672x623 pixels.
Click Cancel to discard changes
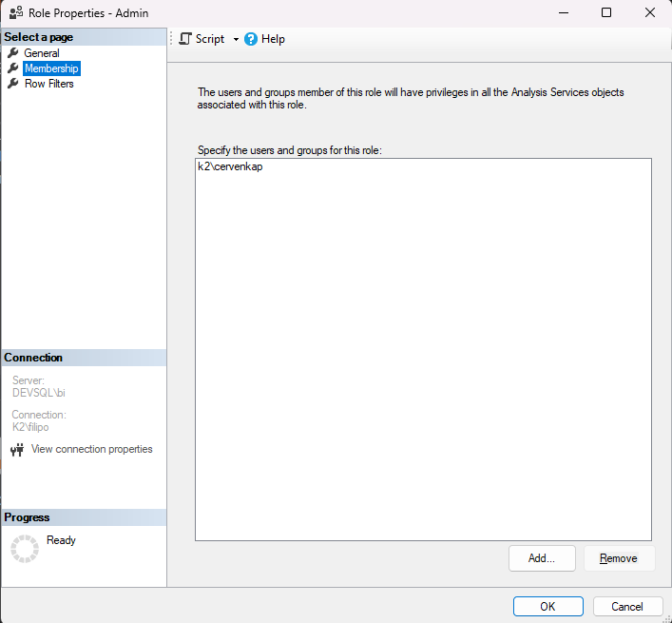coord(627,606)
